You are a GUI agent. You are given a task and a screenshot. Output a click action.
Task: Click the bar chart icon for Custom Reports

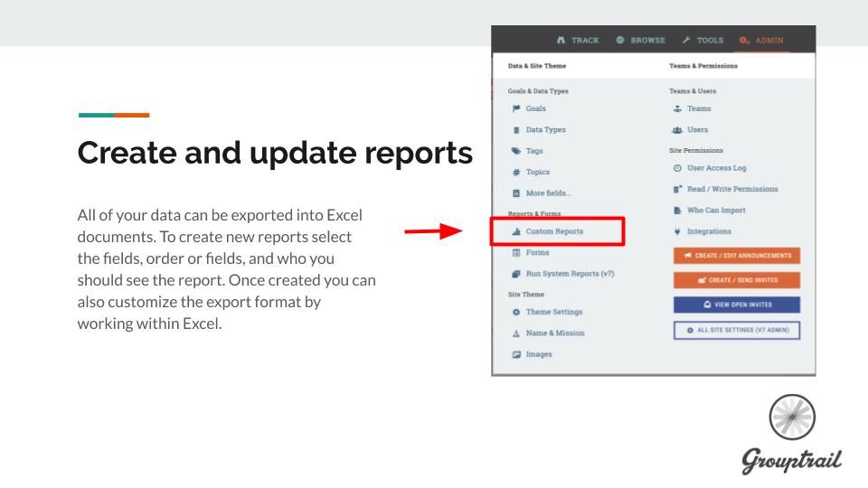coord(515,231)
